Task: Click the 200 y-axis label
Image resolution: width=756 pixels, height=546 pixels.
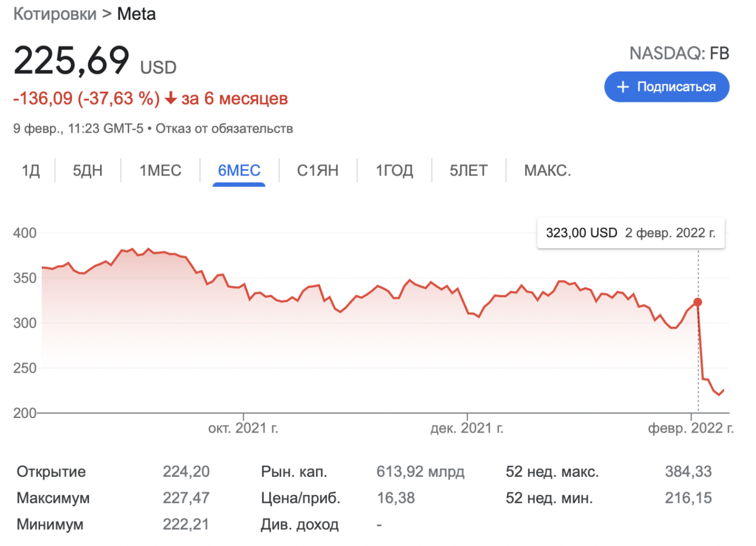Action: (x=25, y=413)
